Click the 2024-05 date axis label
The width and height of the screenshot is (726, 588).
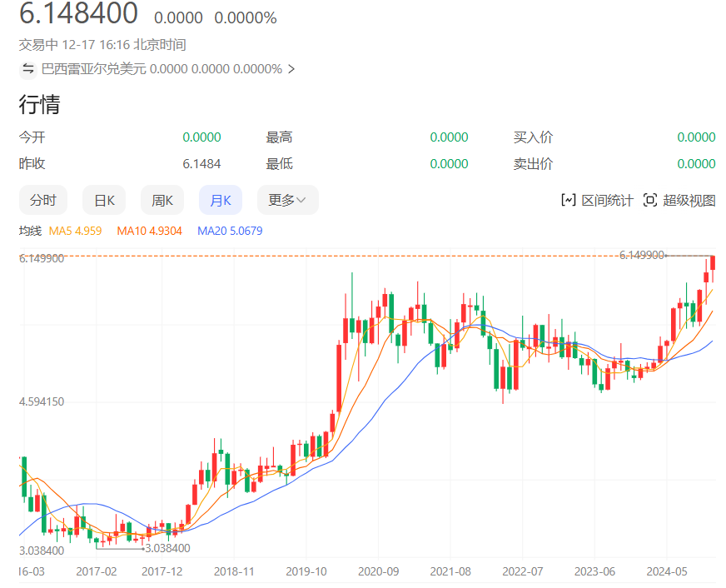pyautogui.click(x=667, y=571)
